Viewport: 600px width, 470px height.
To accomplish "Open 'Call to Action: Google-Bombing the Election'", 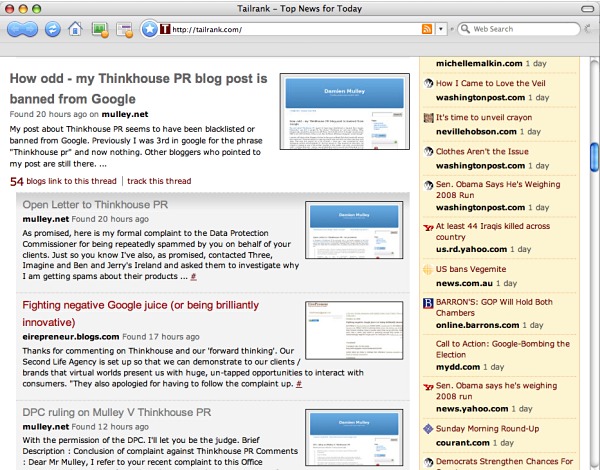I will 503,349.
